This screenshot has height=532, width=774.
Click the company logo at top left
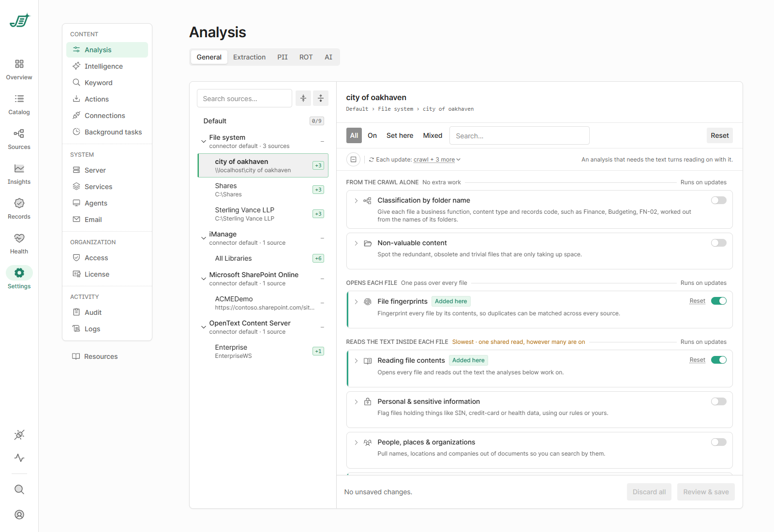(19, 20)
